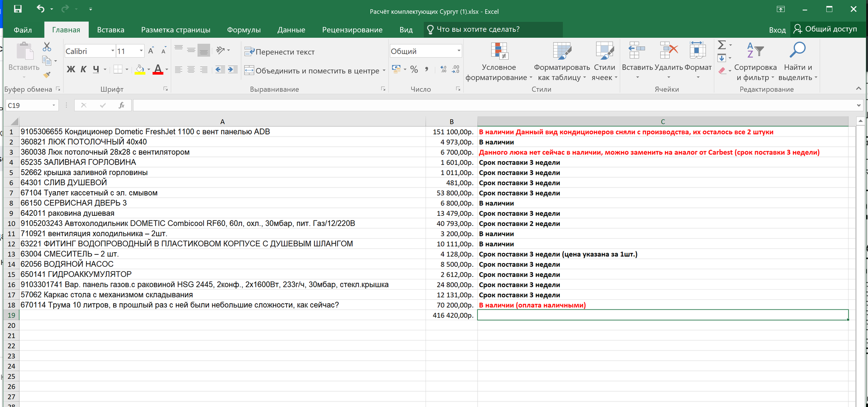Click the Copy icon in the clipboard group
The image size is (868, 407).
(x=47, y=61)
